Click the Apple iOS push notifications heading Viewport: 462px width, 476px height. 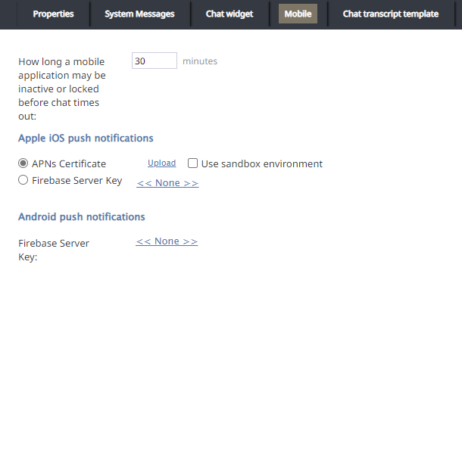tap(86, 138)
